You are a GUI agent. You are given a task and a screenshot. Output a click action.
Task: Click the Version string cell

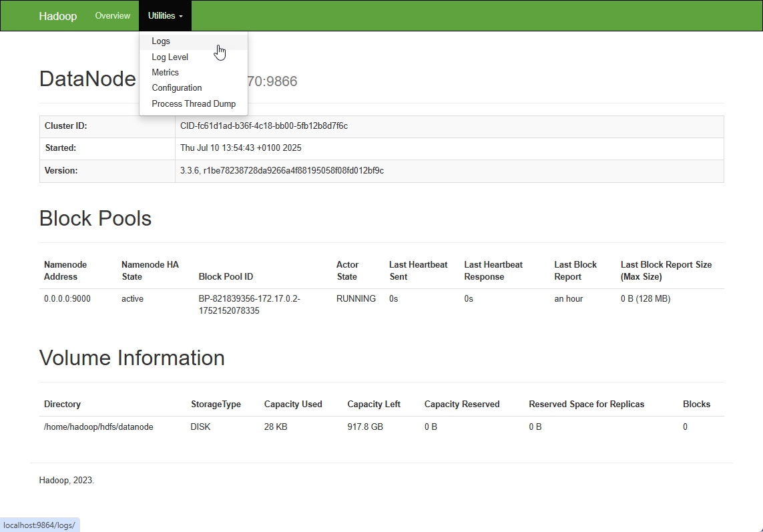tap(282, 171)
